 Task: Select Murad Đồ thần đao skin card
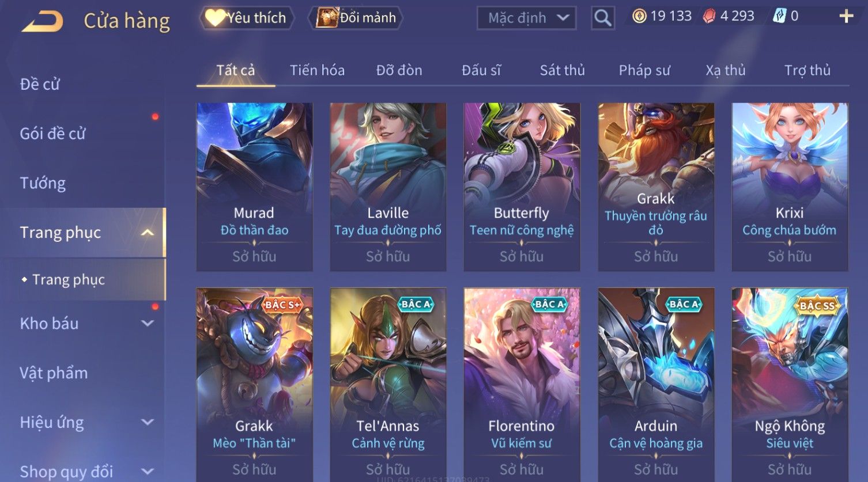(254, 187)
